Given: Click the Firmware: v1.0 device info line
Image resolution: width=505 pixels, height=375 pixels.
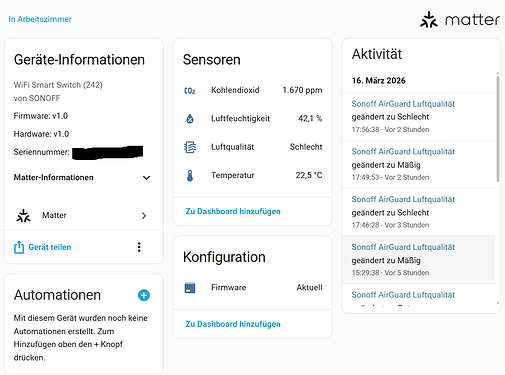Looking at the screenshot, I should 41,116.
